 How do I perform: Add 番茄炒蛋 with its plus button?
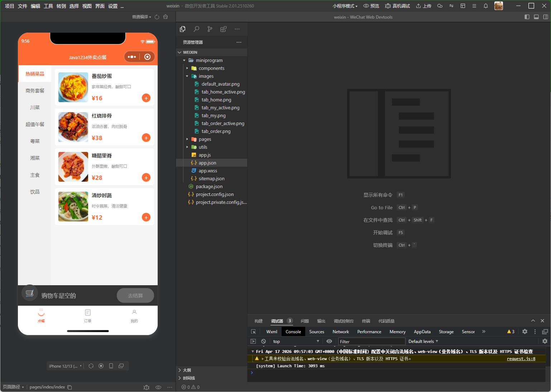146,98
